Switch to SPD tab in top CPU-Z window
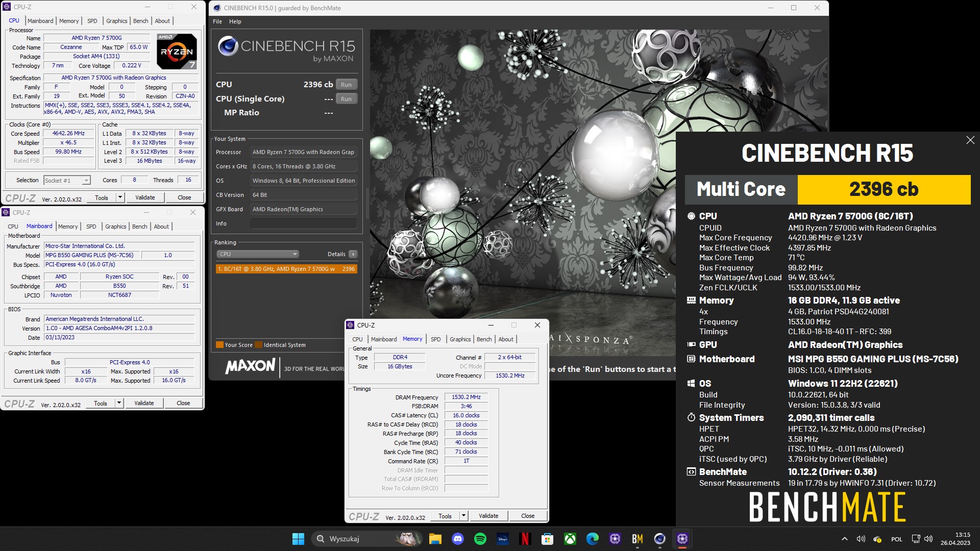The image size is (980, 551). pos(92,21)
